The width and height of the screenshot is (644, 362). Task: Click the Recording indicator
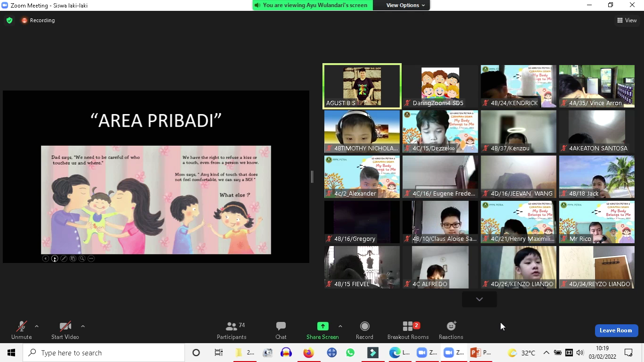click(x=38, y=20)
